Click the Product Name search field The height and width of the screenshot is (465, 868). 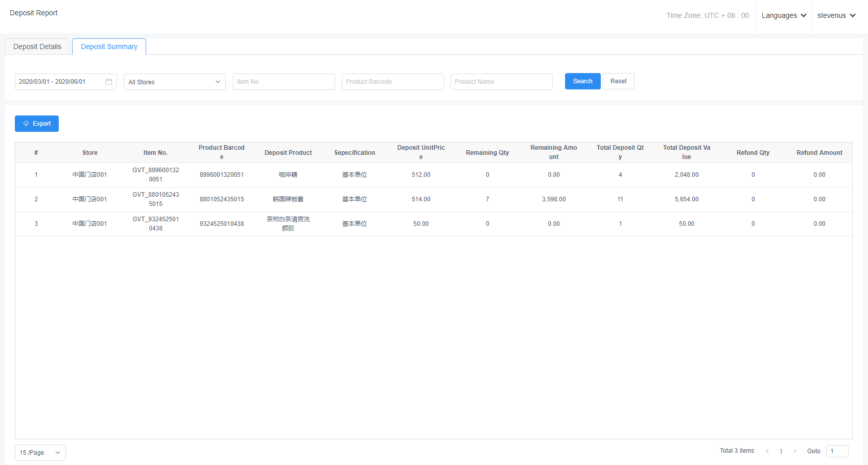[x=501, y=82]
